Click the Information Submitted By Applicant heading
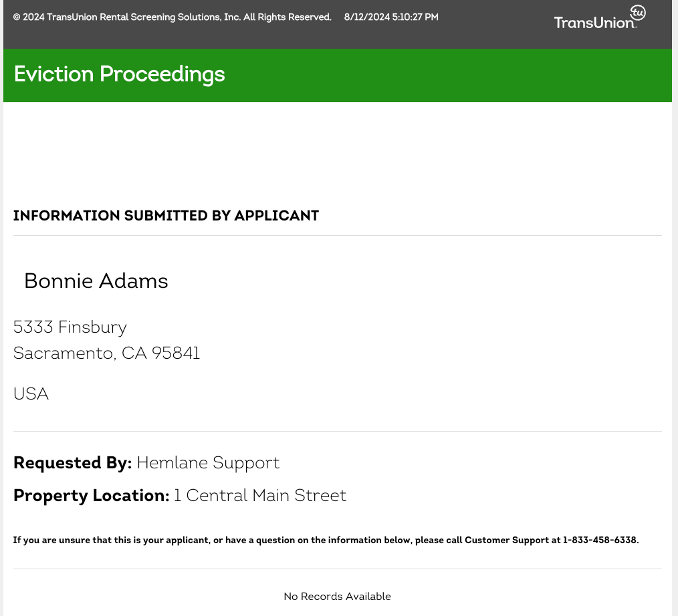This screenshot has width=678, height=616. [166, 216]
